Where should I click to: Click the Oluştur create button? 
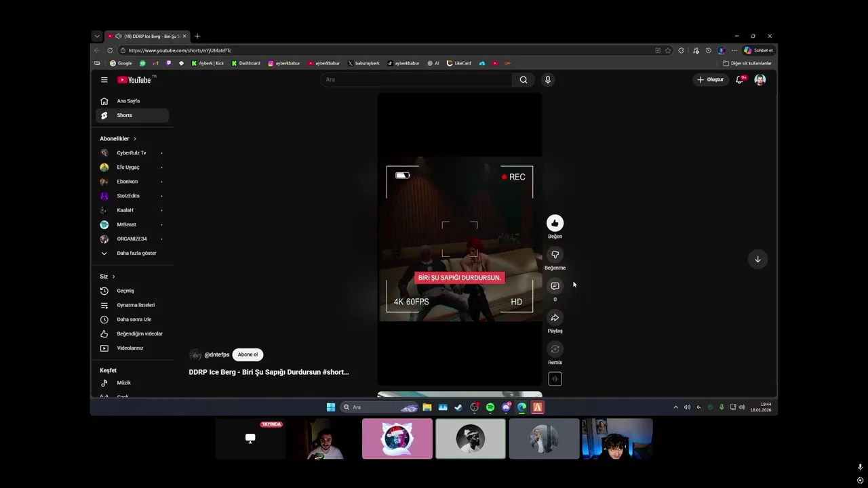(x=710, y=80)
